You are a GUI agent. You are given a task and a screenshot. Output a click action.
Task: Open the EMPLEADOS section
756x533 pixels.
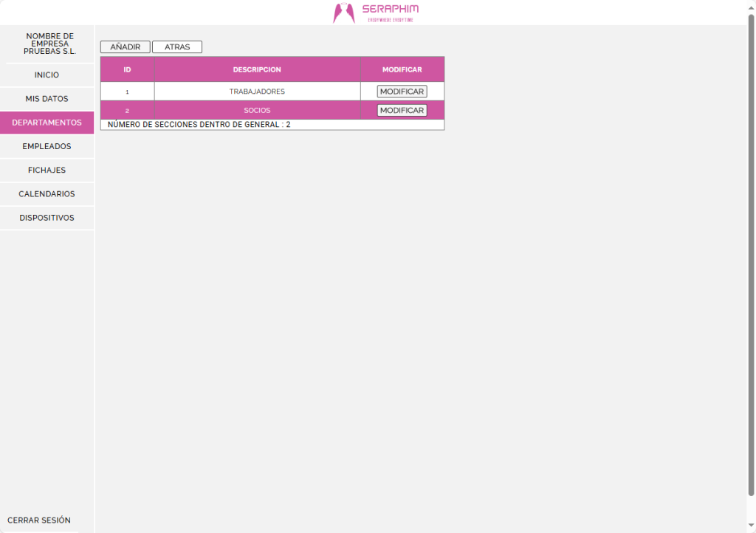47,146
